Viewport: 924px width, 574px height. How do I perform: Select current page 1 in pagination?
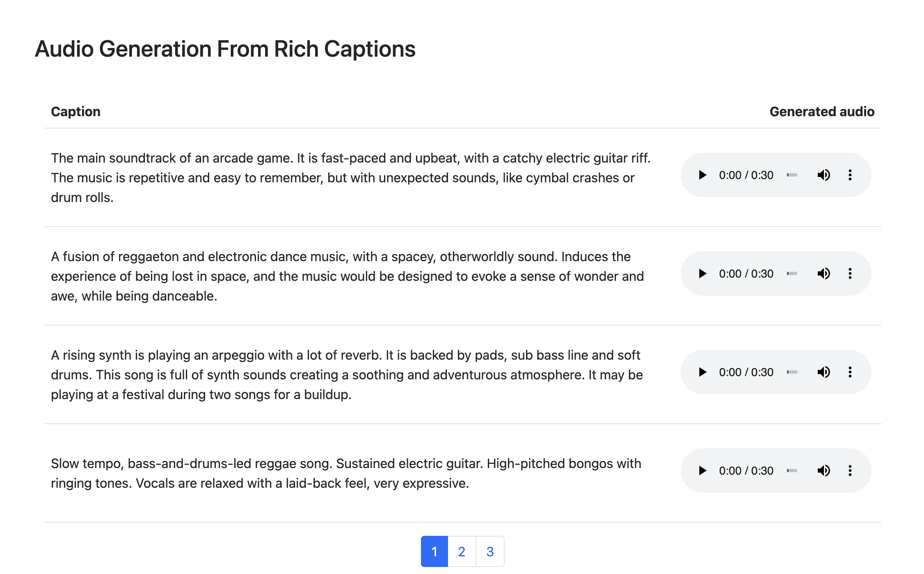pos(435,551)
